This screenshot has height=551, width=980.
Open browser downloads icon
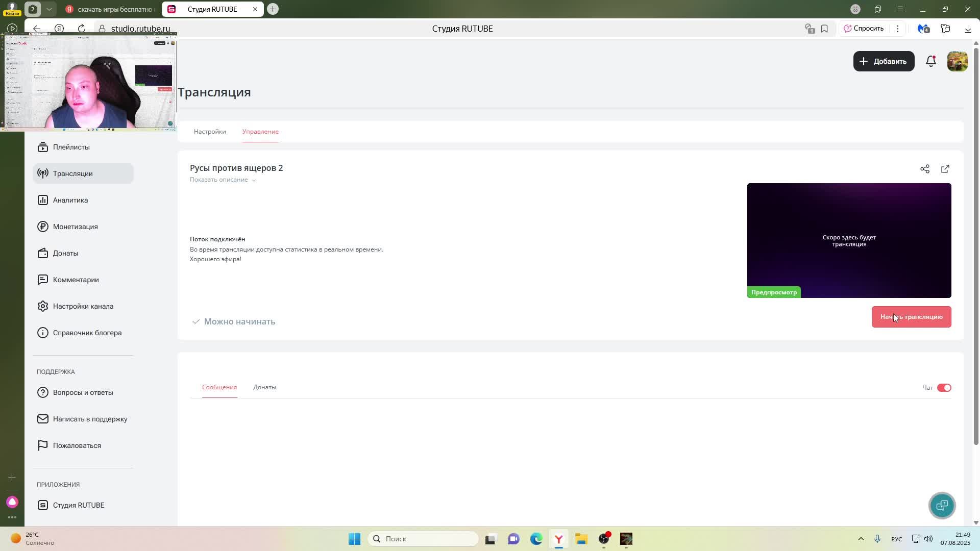[x=968, y=29]
